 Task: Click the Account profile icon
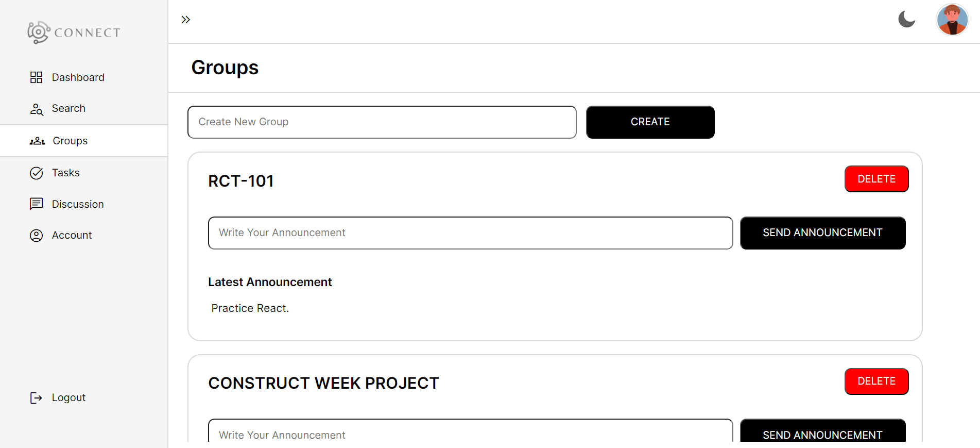pyautogui.click(x=36, y=236)
